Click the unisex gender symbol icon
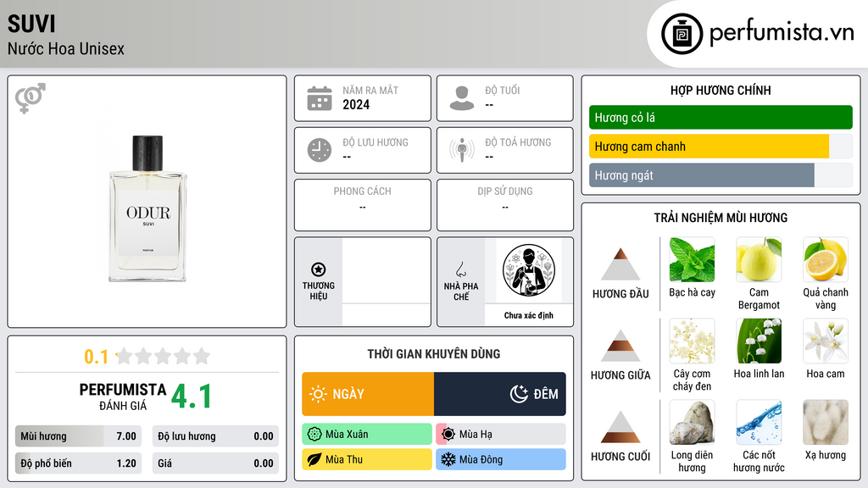Viewport: 868px width, 488px height. tap(31, 98)
